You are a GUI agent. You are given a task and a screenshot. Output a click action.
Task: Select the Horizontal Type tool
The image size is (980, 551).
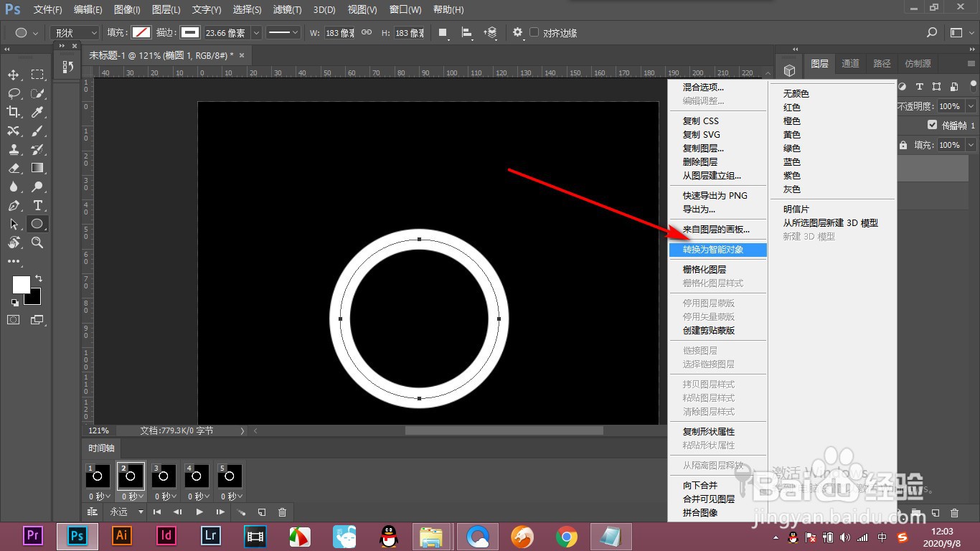pos(37,205)
